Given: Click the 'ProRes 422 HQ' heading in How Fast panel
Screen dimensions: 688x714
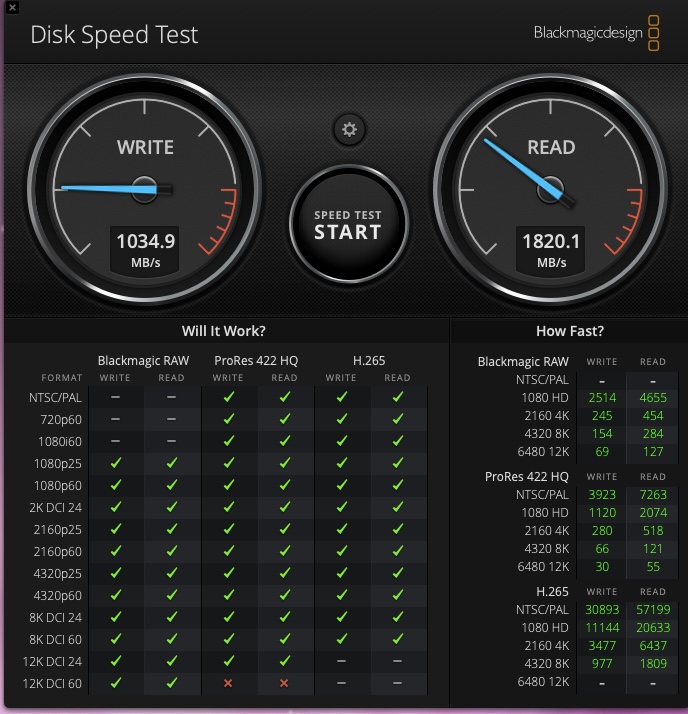Looking at the screenshot, I should (527, 477).
